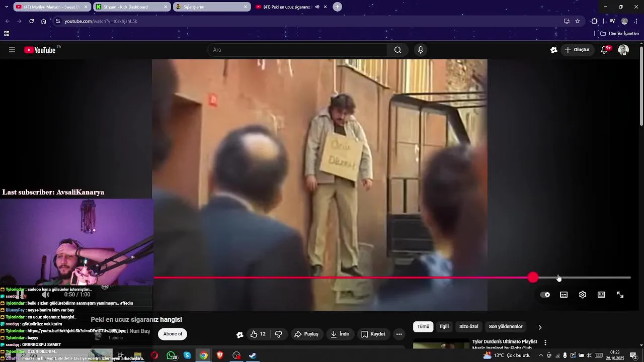
Task: Download the video with İndir
Action: [340, 334]
